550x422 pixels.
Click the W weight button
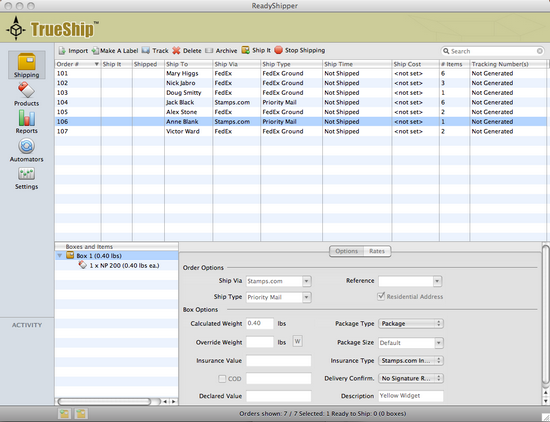click(297, 341)
